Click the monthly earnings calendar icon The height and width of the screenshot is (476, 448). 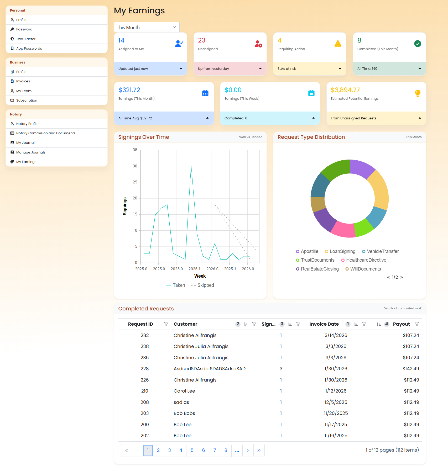pos(205,93)
